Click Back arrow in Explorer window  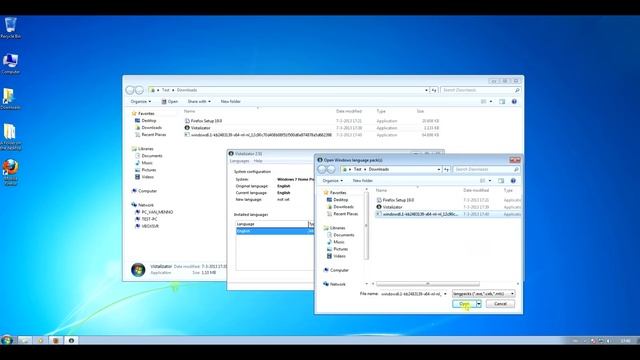pyautogui.click(x=130, y=90)
